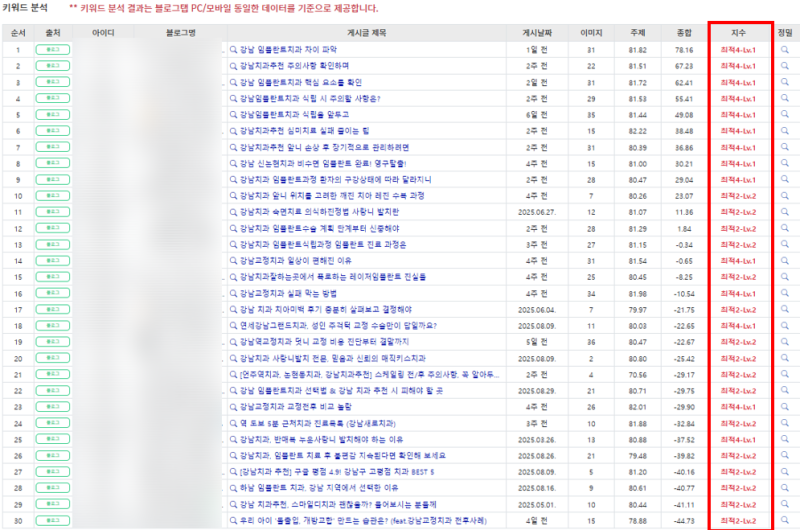This screenshot has height=530, width=800.
Task: Open the 정밀 magnifier icon for row 2
Action: pyautogui.click(x=785, y=66)
